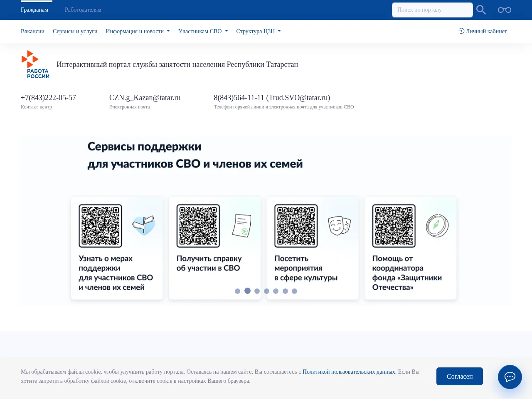Select the seventh carousel dot
The width and height of the screenshot is (532, 399).
pyautogui.click(x=294, y=291)
